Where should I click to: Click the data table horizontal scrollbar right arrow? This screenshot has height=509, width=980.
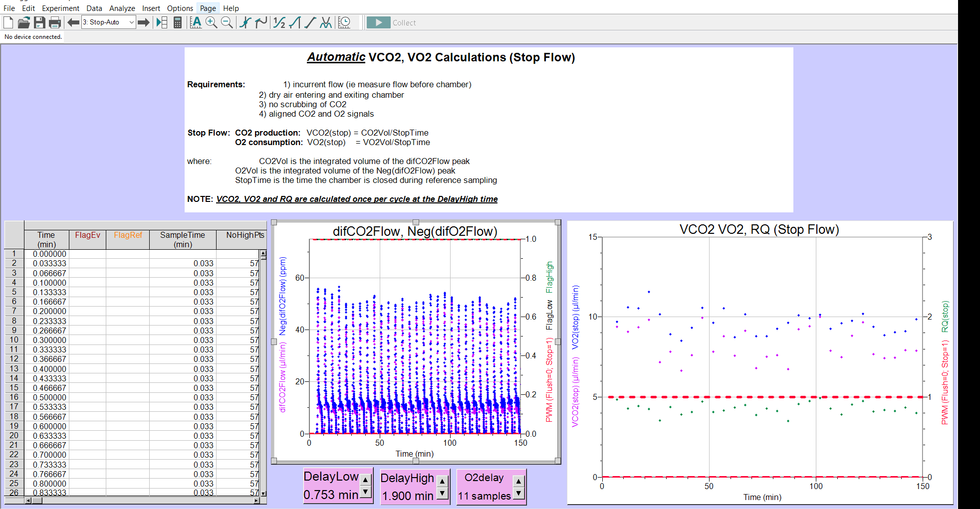(x=256, y=501)
